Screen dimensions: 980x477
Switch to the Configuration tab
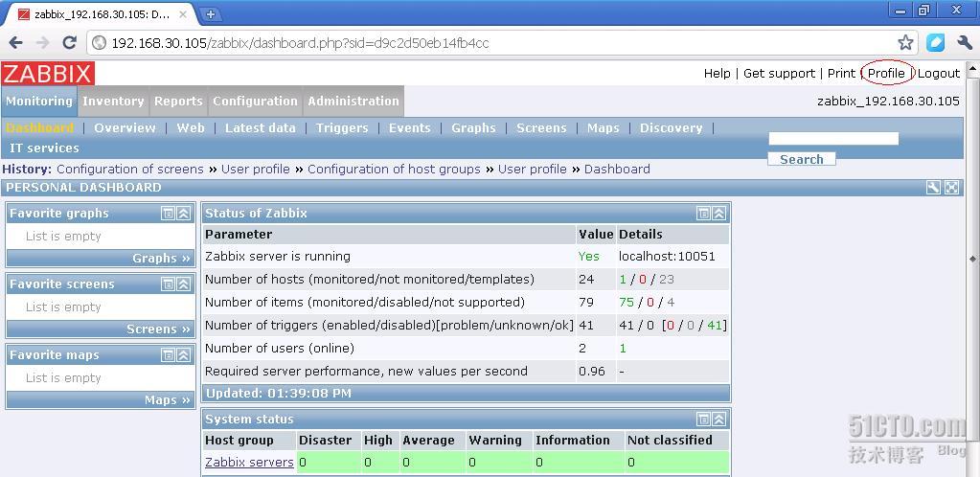[255, 102]
